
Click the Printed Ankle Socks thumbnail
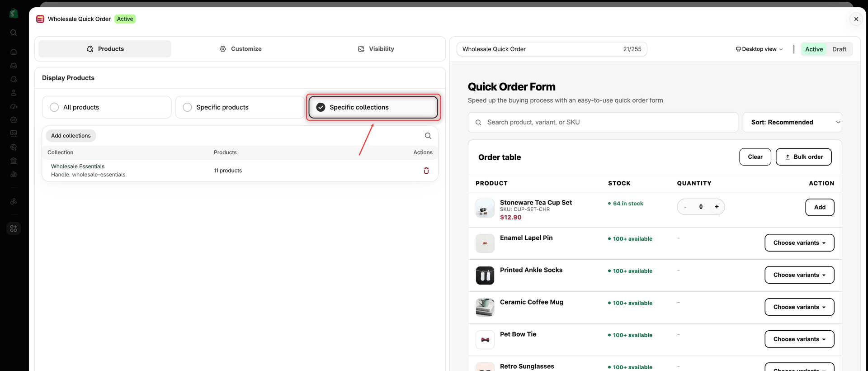pyautogui.click(x=485, y=276)
